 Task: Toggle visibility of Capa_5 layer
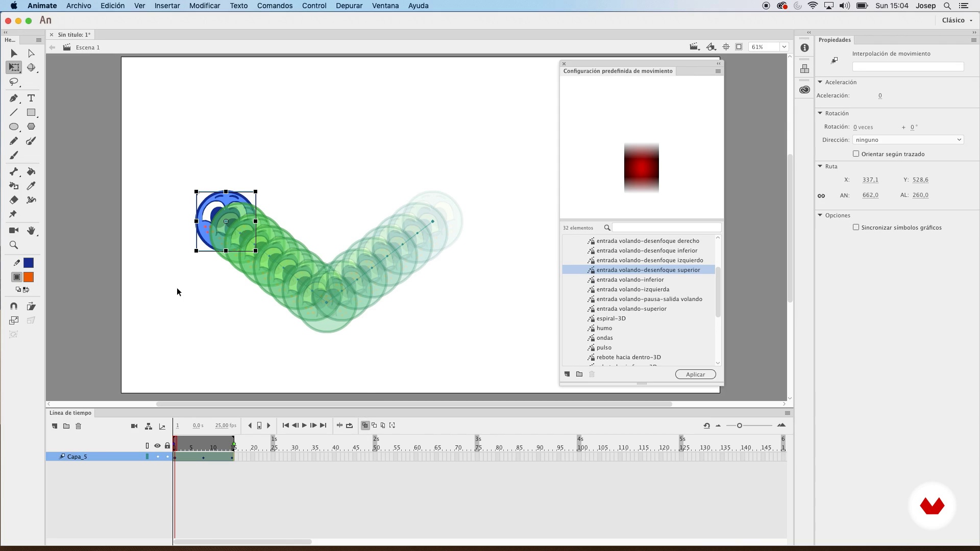pyautogui.click(x=158, y=457)
